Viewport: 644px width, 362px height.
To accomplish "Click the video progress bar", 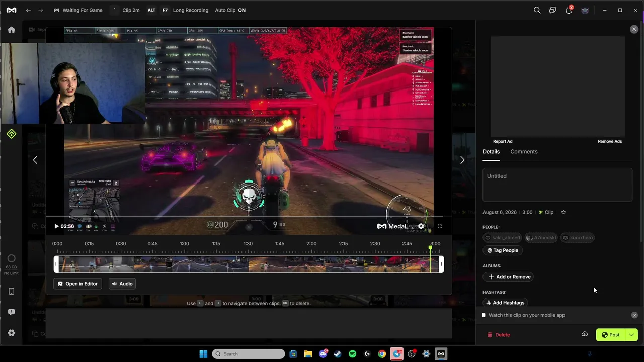I will point(245,217).
